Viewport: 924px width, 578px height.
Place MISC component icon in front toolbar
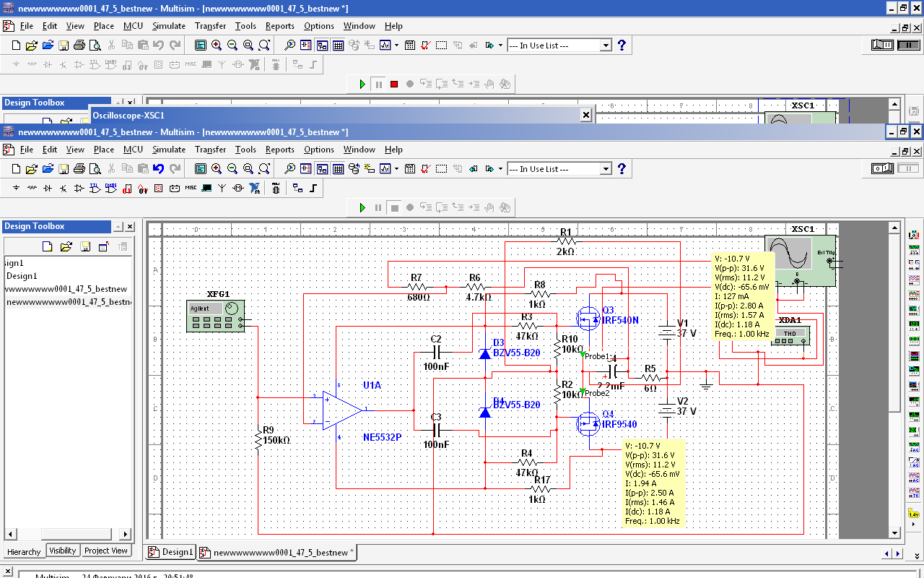pyautogui.click(x=191, y=188)
